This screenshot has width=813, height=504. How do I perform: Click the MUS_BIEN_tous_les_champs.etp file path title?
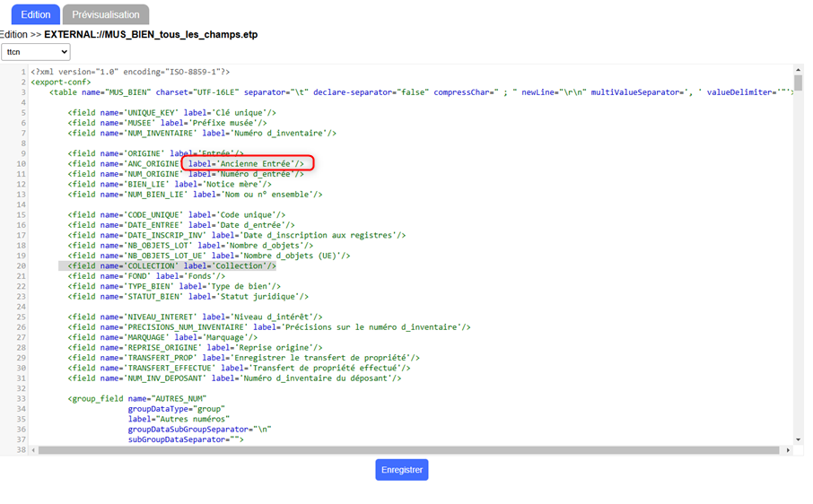pyautogui.click(x=151, y=34)
